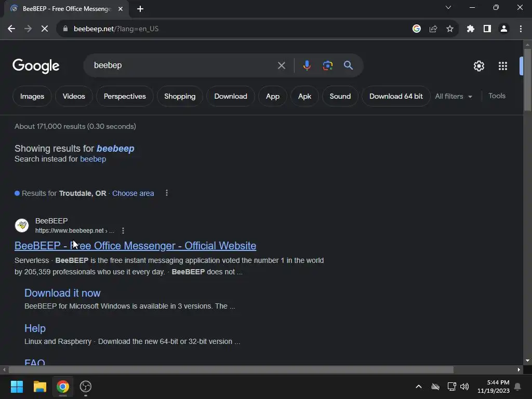Open OBS Studio from taskbar

coord(86,387)
